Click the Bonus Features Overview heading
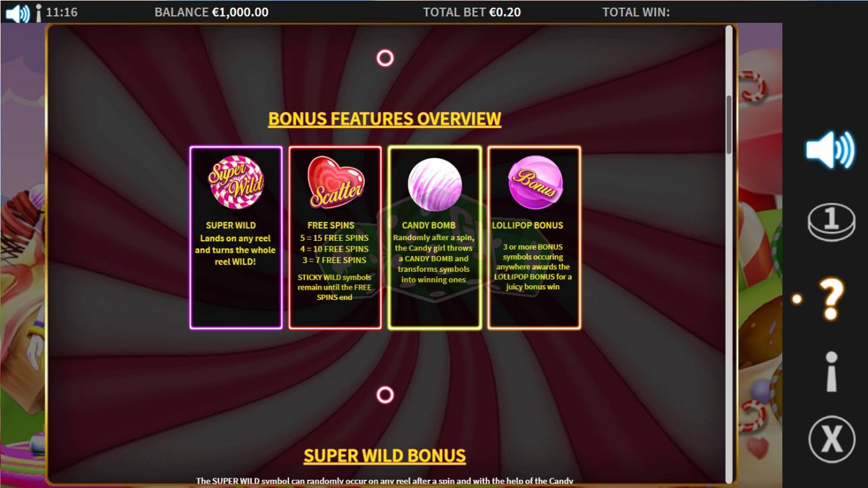The width and height of the screenshot is (868, 488). [385, 119]
